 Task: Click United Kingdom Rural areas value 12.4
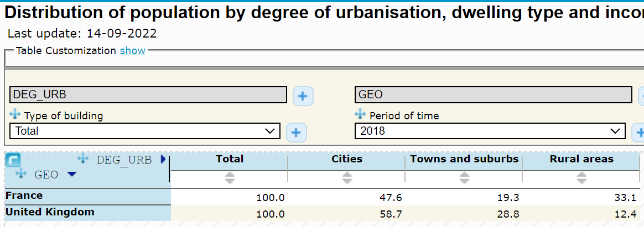click(625, 214)
